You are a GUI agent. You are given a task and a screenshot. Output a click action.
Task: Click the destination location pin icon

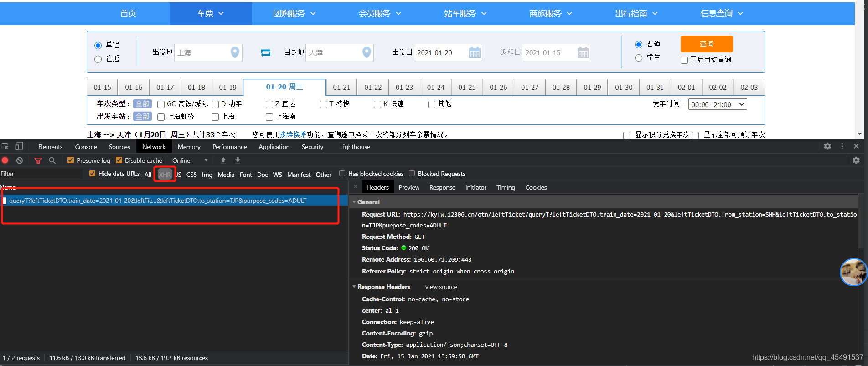367,52
